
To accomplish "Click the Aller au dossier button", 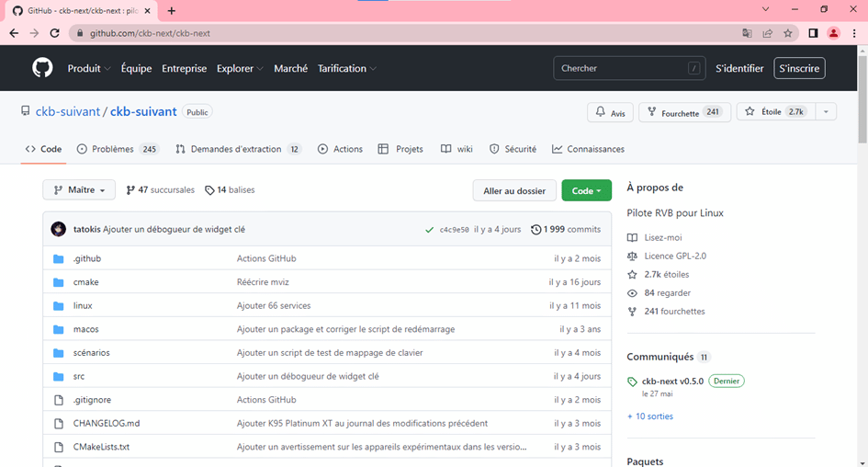I will 514,190.
